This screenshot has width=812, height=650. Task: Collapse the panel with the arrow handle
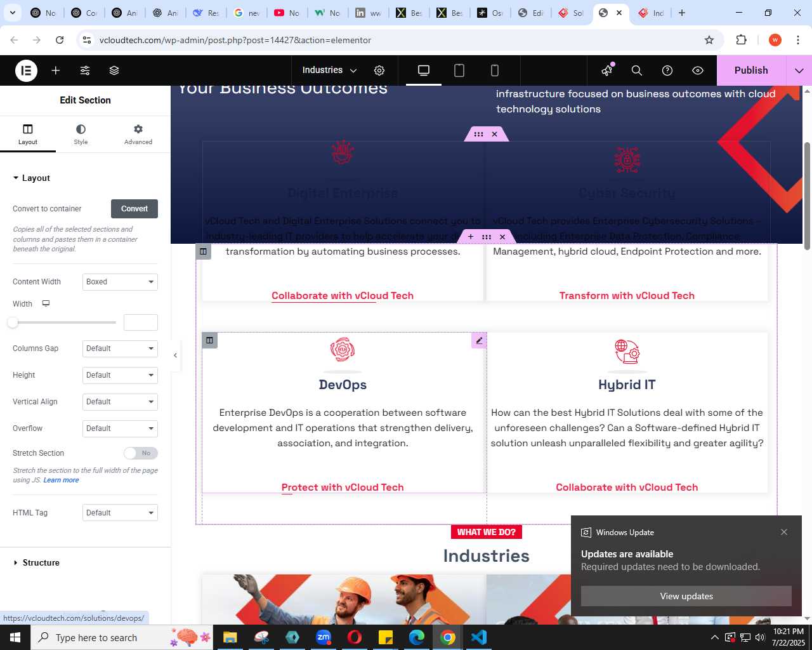176,355
